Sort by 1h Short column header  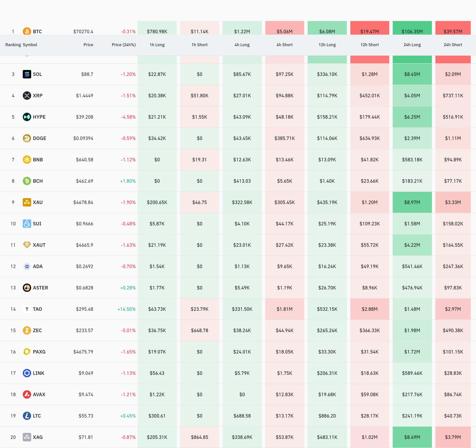click(199, 45)
